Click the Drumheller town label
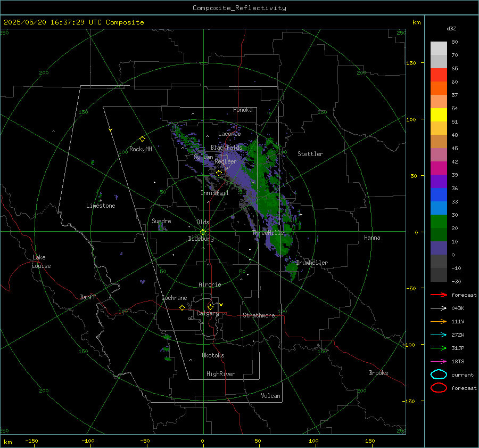The height and width of the screenshot is (448, 479). coord(312,263)
